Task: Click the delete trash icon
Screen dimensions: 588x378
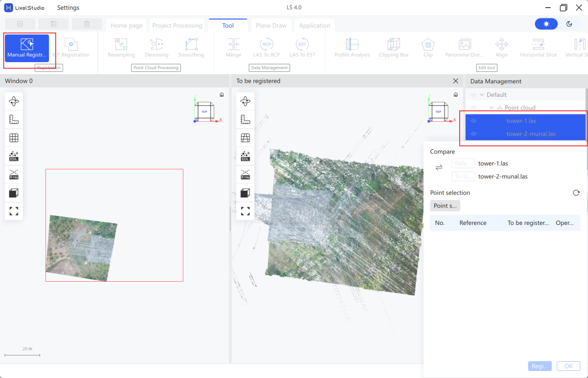Action: coord(87,24)
